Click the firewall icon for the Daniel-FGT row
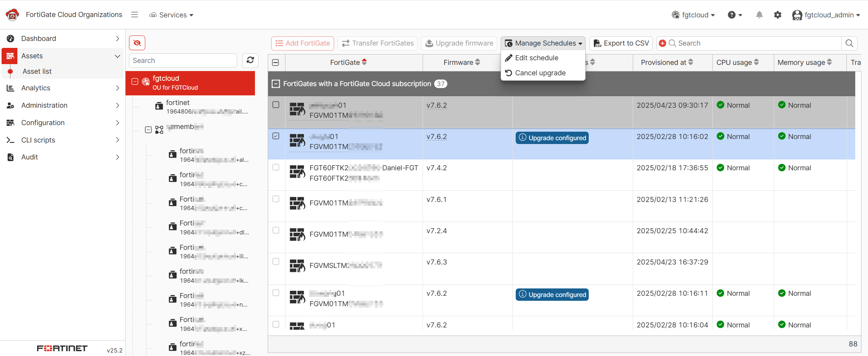 pos(297,172)
